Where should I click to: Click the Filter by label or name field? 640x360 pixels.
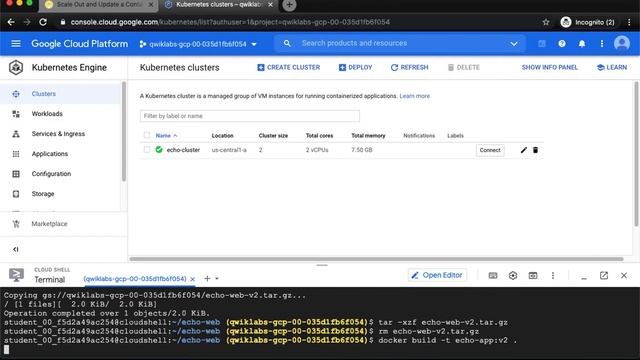[250, 116]
